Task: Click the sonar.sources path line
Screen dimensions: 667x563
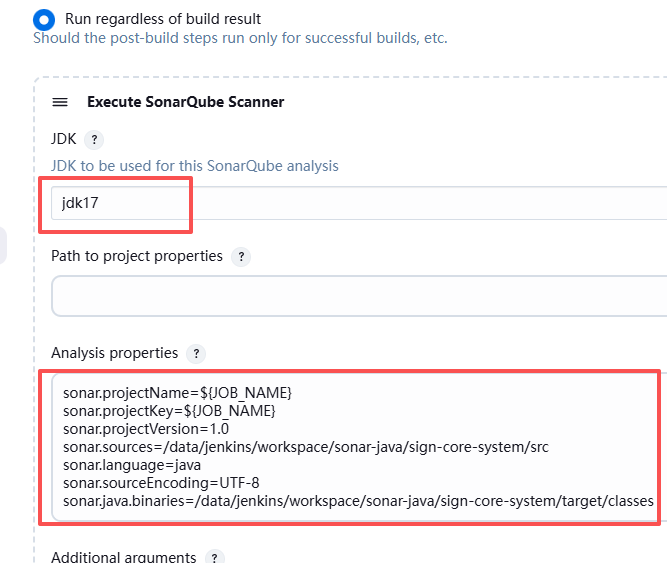Action: (305, 447)
